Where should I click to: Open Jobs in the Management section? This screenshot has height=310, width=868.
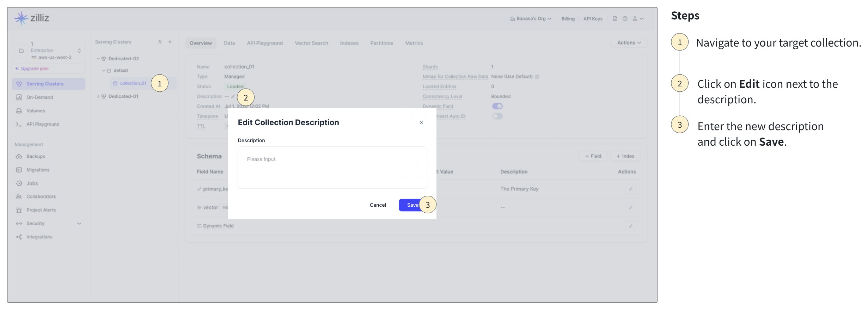tap(49, 183)
